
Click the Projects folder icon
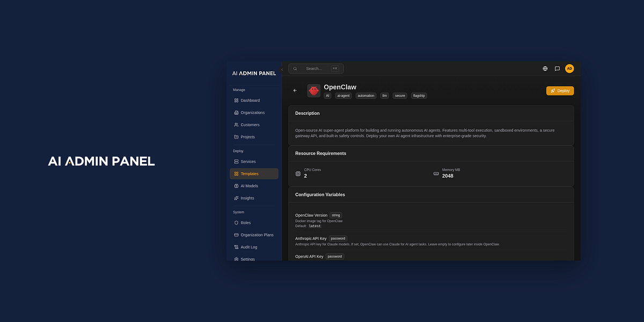coord(236,137)
